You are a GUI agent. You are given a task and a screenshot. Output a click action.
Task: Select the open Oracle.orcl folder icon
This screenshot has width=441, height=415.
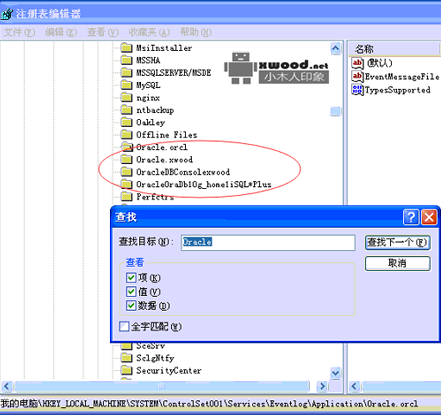(127, 147)
